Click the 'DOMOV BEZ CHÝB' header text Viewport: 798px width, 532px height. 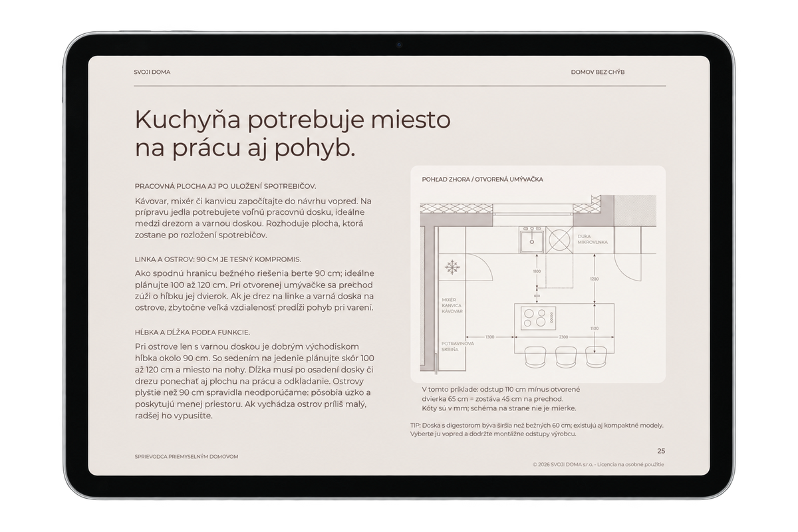click(x=598, y=72)
